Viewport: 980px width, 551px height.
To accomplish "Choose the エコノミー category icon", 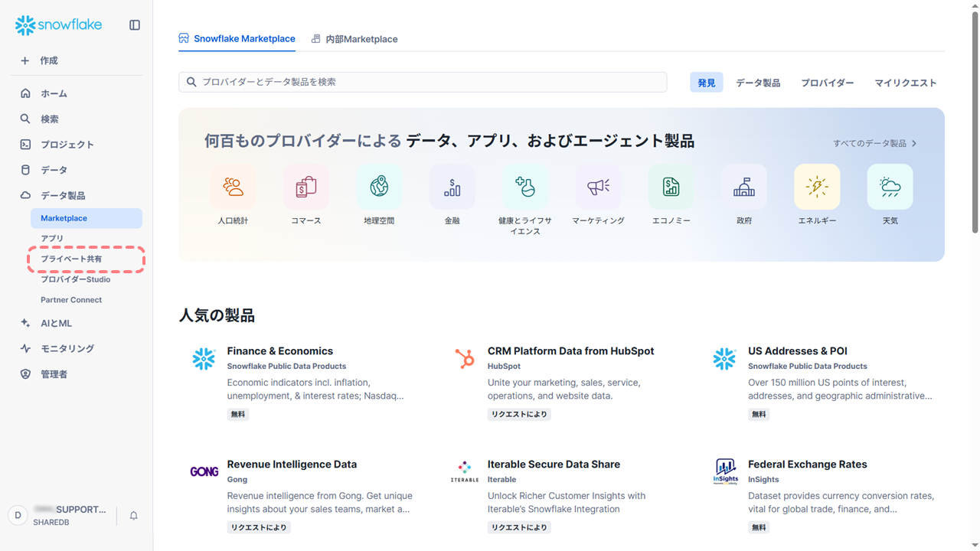I will pyautogui.click(x=671, y=187).
